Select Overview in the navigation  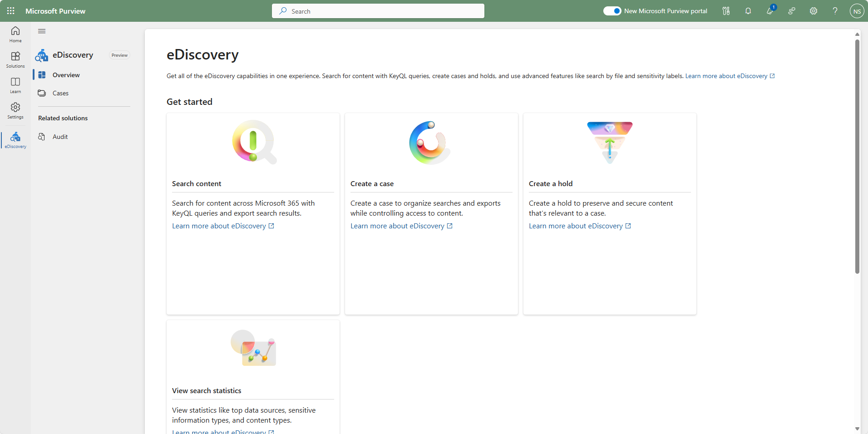click(66, 75)
